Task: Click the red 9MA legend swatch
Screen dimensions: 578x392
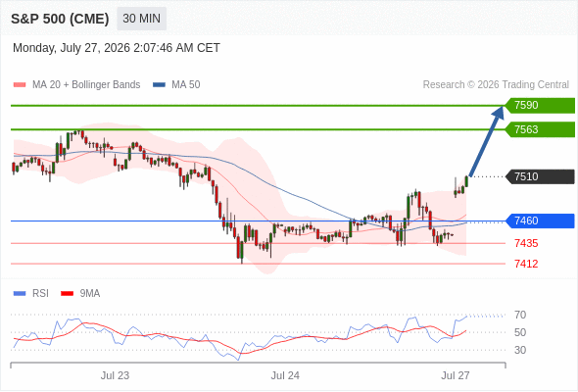Action: pyautogui.click(x=67, y=294)
